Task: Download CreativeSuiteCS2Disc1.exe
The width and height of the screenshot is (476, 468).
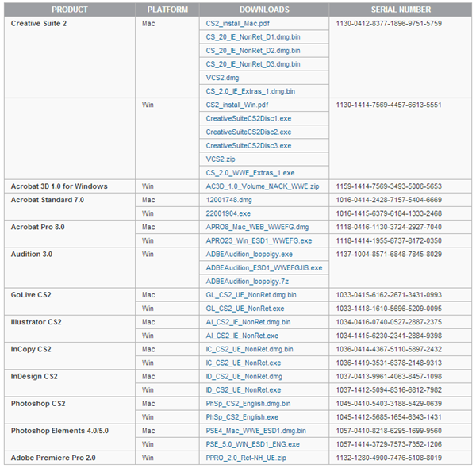Action: pos(248,118)
